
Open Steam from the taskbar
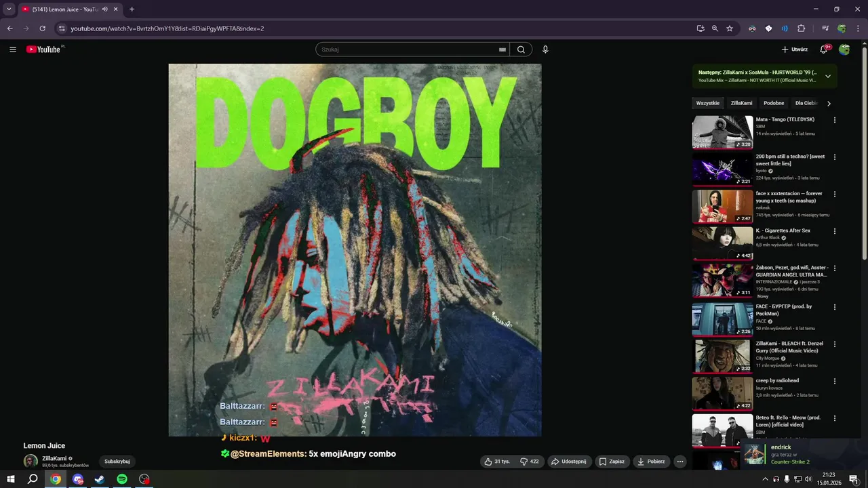click(x=100, y=479)
